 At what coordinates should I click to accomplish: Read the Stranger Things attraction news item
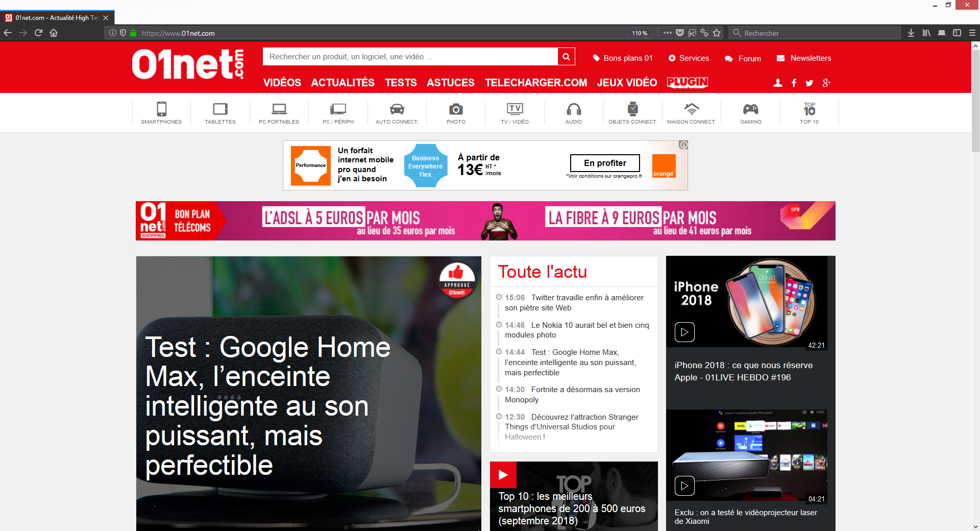point(572,427)
